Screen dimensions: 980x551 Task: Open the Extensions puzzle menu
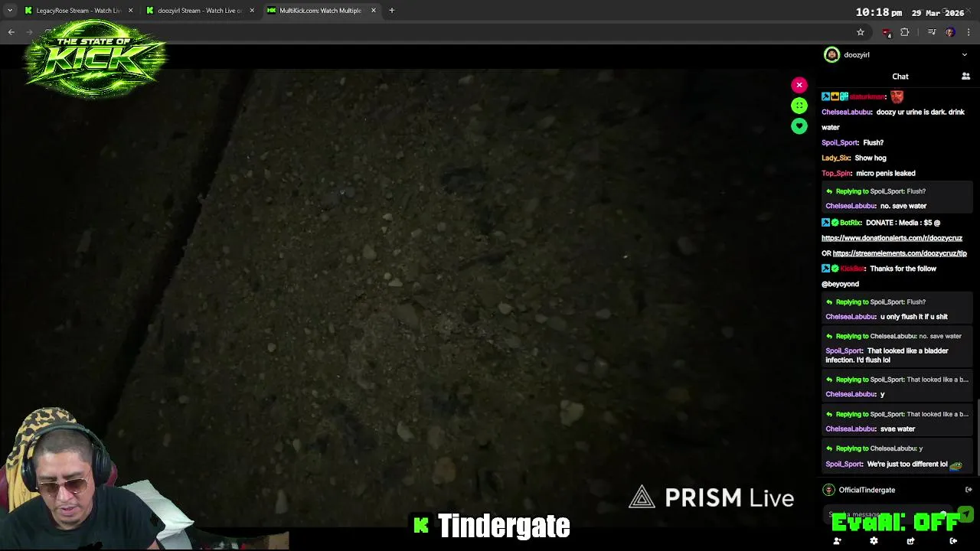(905, 32)
